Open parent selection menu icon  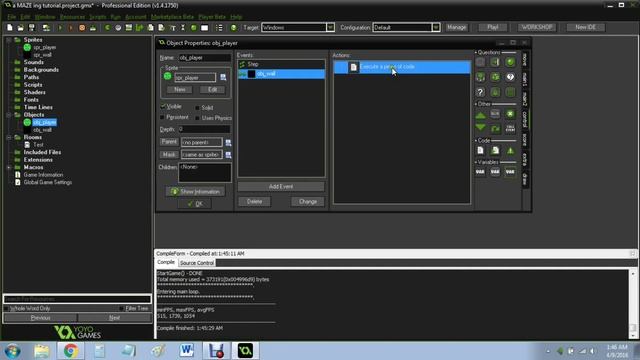(228, 142)
